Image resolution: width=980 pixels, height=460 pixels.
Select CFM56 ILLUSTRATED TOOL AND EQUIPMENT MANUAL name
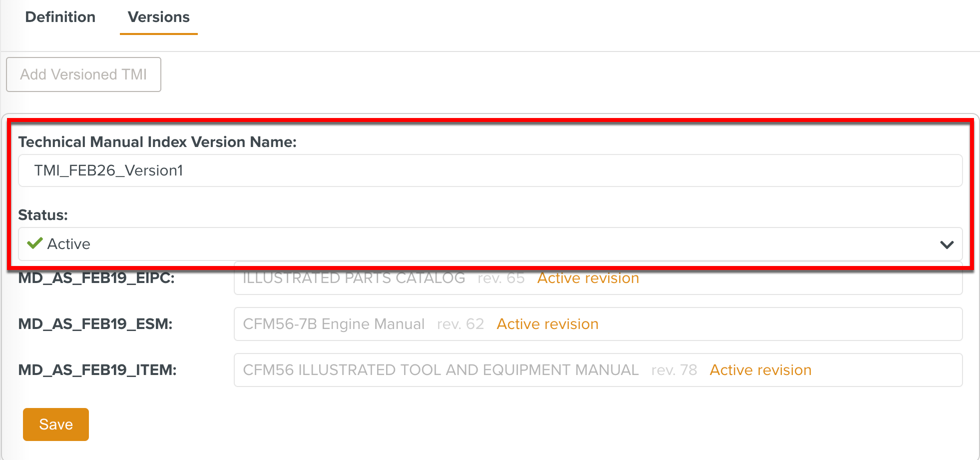[441, 370]
